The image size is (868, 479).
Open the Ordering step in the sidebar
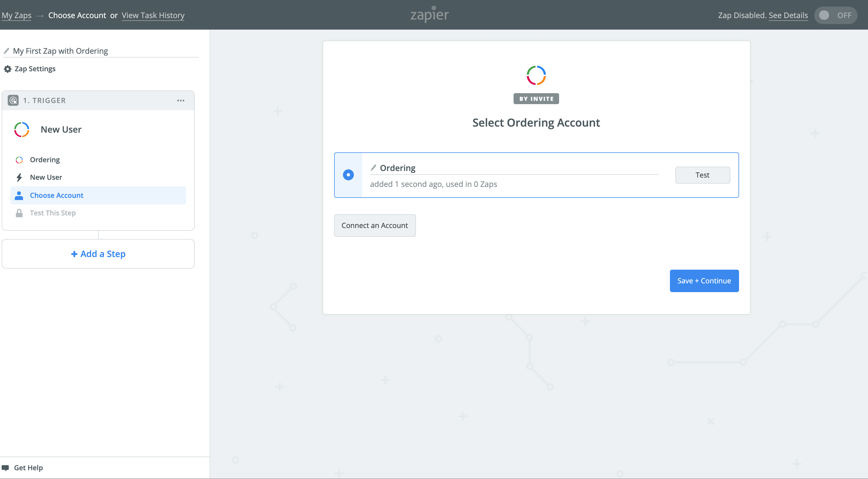(x=45, y=159)
